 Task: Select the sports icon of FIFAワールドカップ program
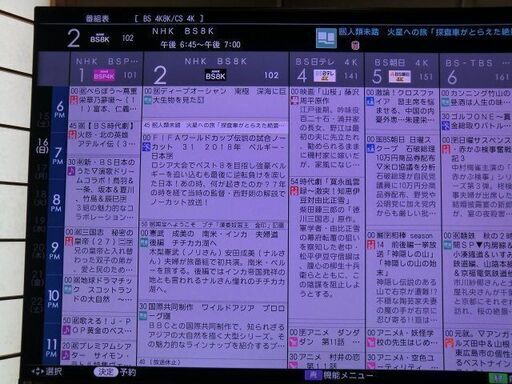click(x=146, y=147)
